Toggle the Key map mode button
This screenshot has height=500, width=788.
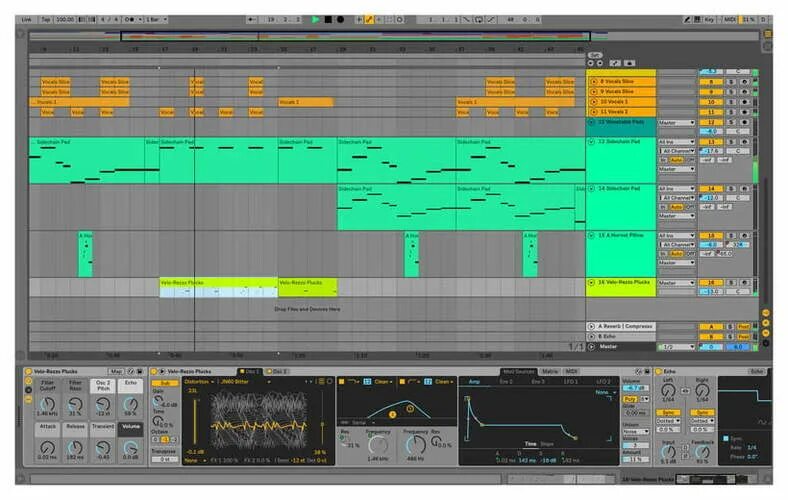[709, 20]
